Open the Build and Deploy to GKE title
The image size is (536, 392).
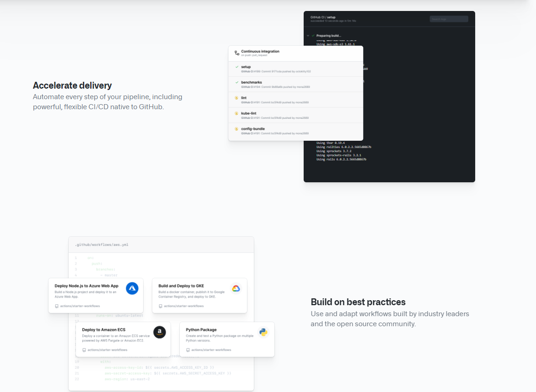coord(181,286)
